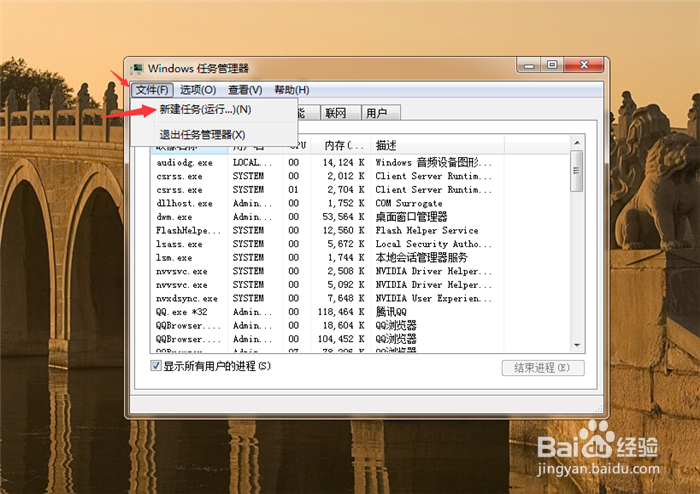Maximize the Task Manager window

[552, 65]
